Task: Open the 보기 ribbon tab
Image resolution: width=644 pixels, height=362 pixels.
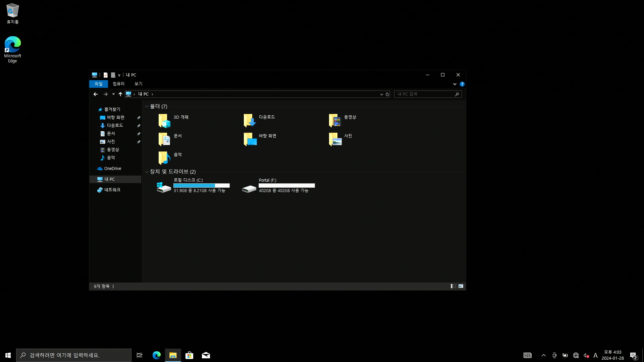Action: point(138,84)
